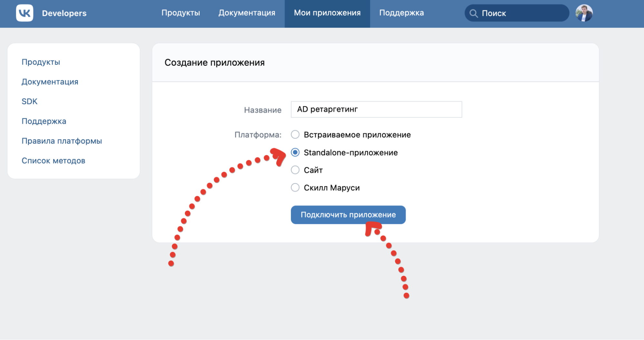Viewport: 644px width, 340px height.
Task: Switch to Мои приложения tab
Action: pos(327,14)
